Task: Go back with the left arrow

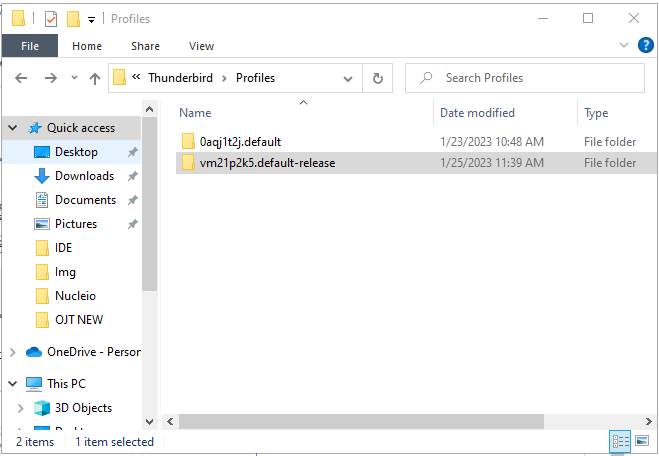Action: point(21,78)
